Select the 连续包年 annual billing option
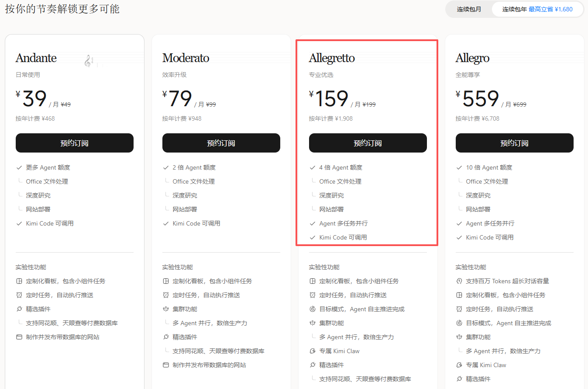The height and width of the screenshot is (389, 588). point(537,9)
